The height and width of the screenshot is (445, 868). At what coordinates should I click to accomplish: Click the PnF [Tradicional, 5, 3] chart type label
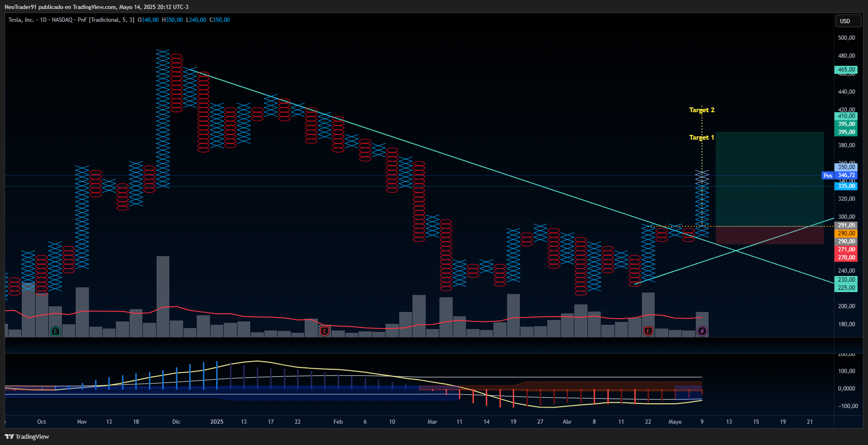(x=106, y=20)
